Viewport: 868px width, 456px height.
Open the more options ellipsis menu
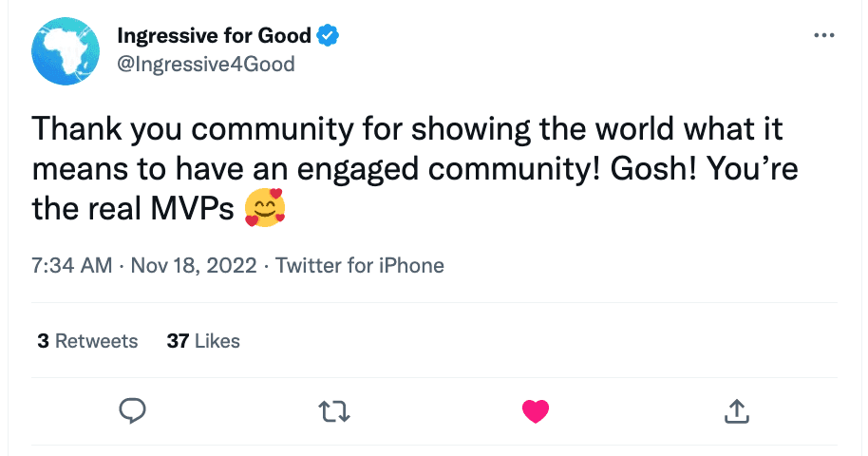pos(824,36)
